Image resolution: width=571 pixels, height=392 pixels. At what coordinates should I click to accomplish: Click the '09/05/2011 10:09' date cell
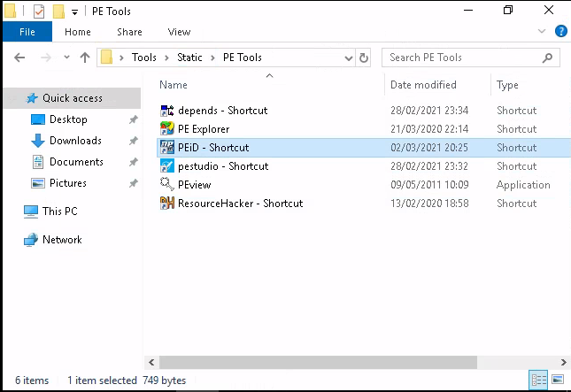(429, 185)
